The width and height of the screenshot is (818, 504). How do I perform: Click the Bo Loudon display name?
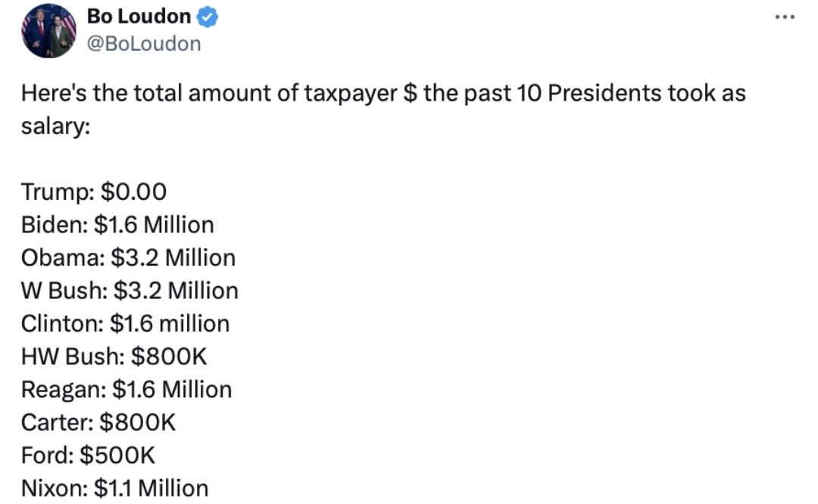139,17
